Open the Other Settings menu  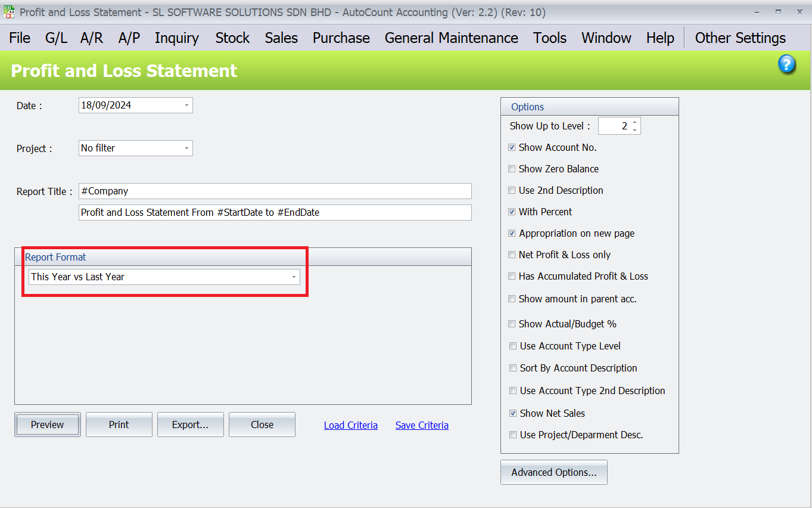click(740, 38)
